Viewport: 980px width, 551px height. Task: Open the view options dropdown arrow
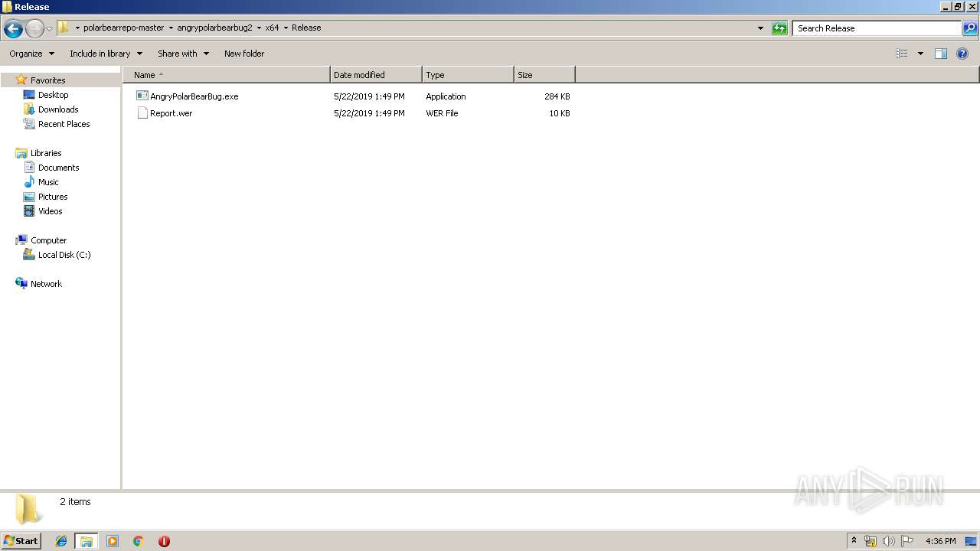[x=920, y=54]
